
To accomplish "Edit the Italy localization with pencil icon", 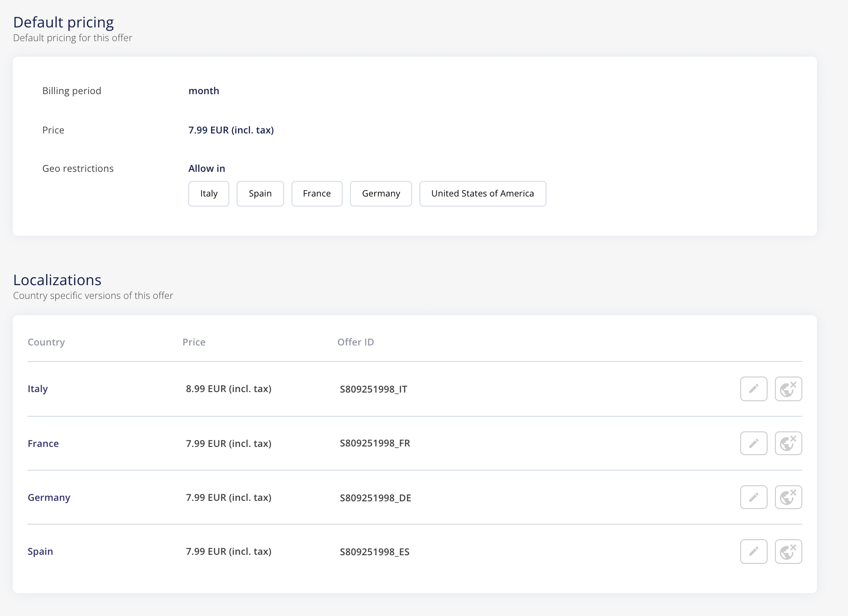I will coord(753,389).
